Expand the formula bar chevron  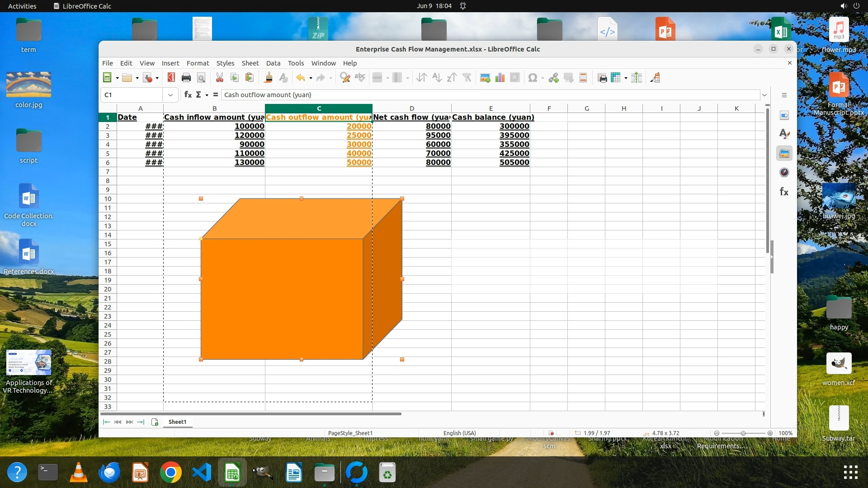(x=764, y=95)
